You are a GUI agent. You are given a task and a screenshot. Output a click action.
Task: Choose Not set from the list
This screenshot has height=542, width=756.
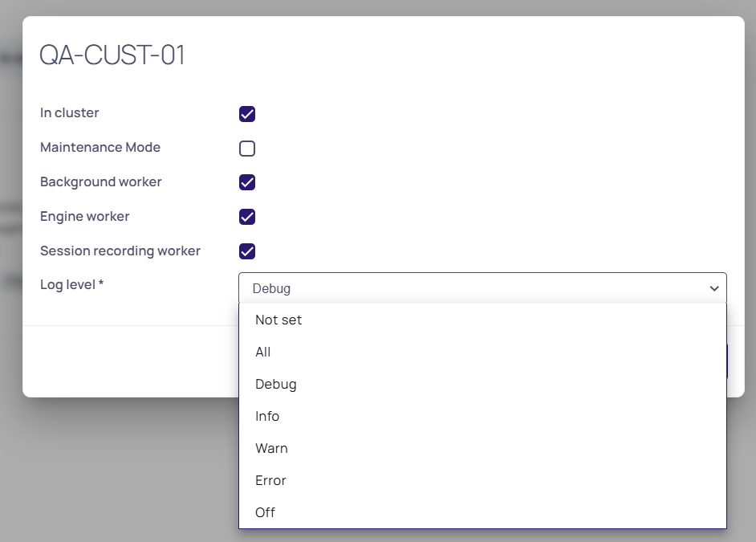pos(482,320)
